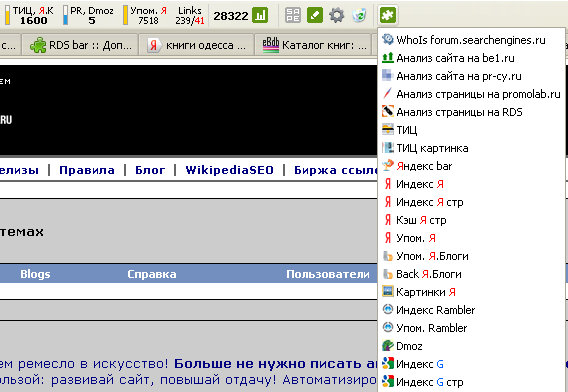Viewport: 568px width, 392px height.
Task: Open the Блог link
Action: point(150,170)
